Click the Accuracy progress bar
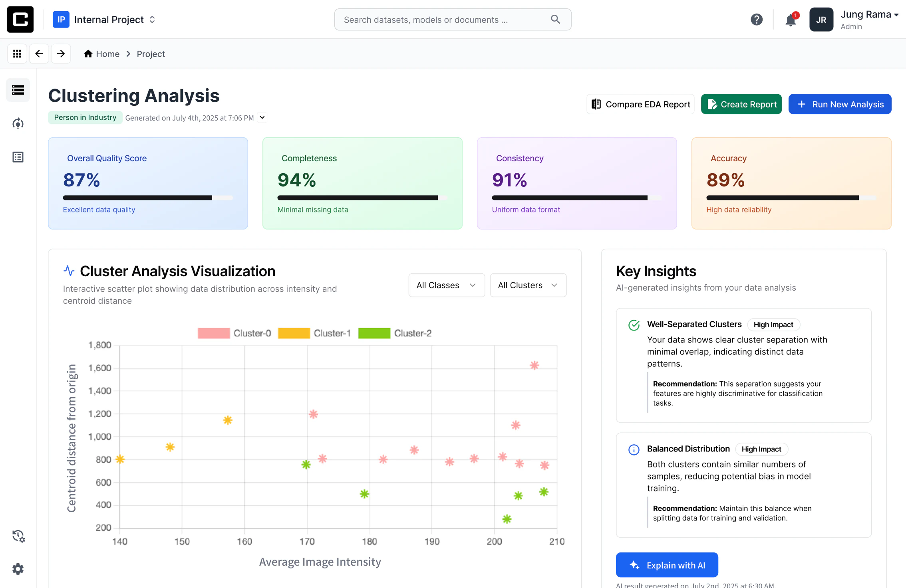Screen dimensions: 906x588 pyautogui.click(x=791, y=198)
